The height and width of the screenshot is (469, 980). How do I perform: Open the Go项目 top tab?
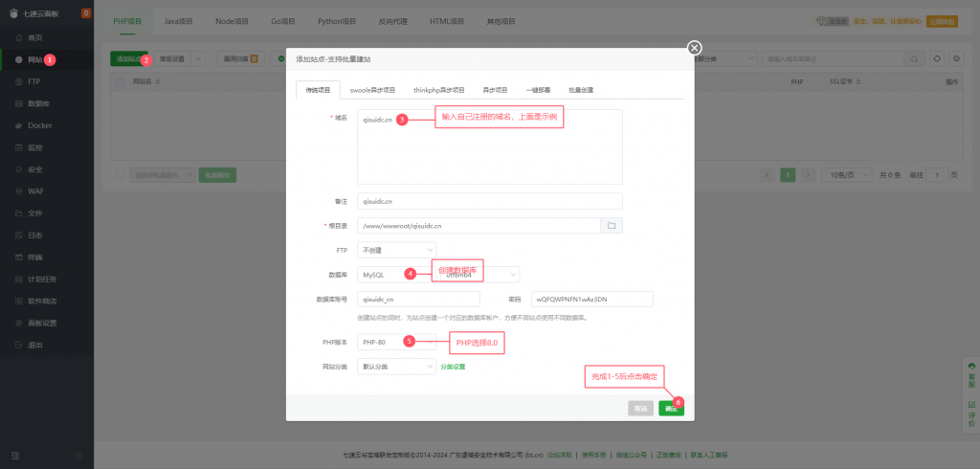pos(283,21)
